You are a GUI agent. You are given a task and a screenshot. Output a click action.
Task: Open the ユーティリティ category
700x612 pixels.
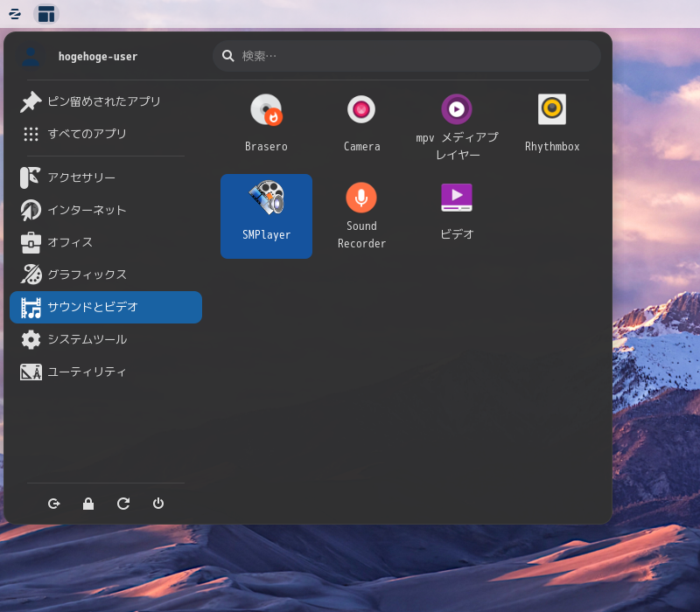click(x=106, y=372)
